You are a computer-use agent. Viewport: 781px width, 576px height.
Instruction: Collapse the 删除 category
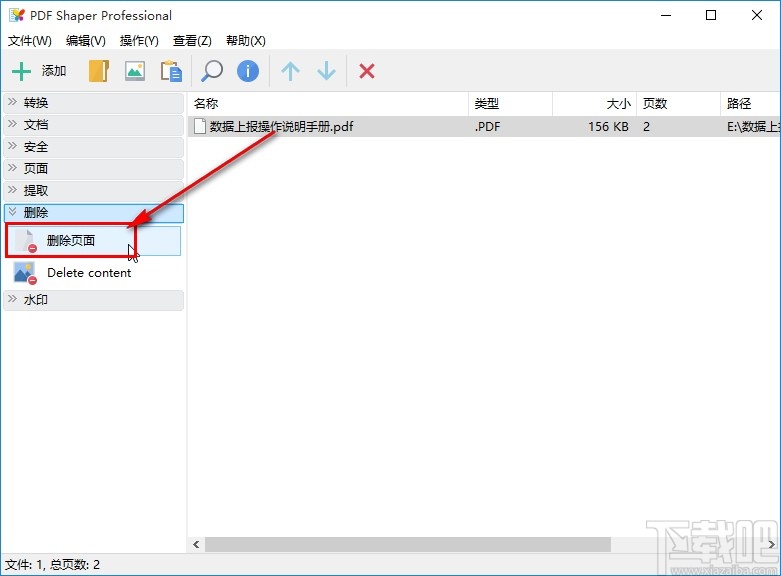point(94,213)
